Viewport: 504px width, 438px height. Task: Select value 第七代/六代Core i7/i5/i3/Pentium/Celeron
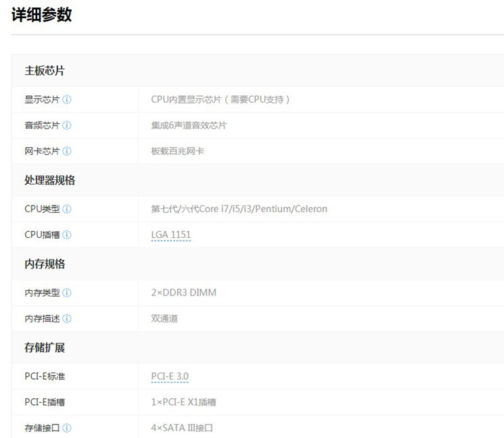239,209
